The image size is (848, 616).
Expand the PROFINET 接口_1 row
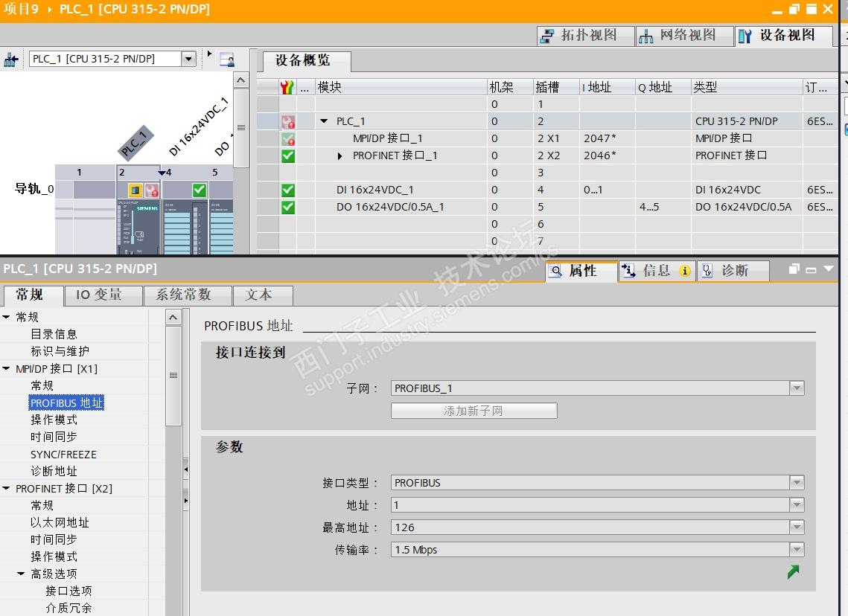(339, 156)
